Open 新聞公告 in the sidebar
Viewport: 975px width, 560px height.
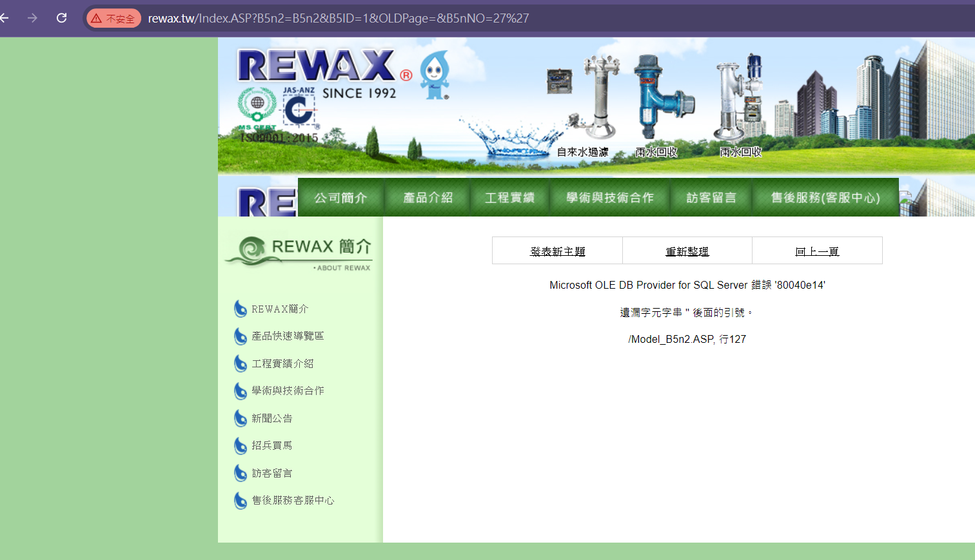(272, 418)
